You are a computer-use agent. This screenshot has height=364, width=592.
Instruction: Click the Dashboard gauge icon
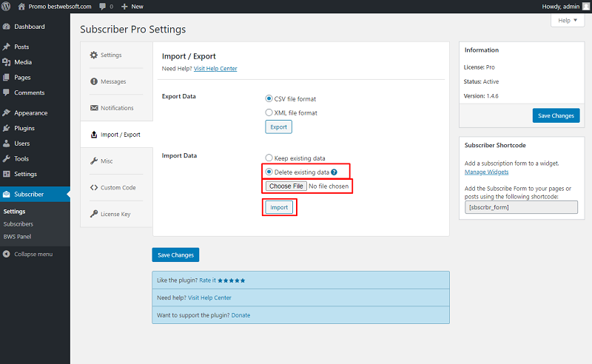[x=7, y=27]
